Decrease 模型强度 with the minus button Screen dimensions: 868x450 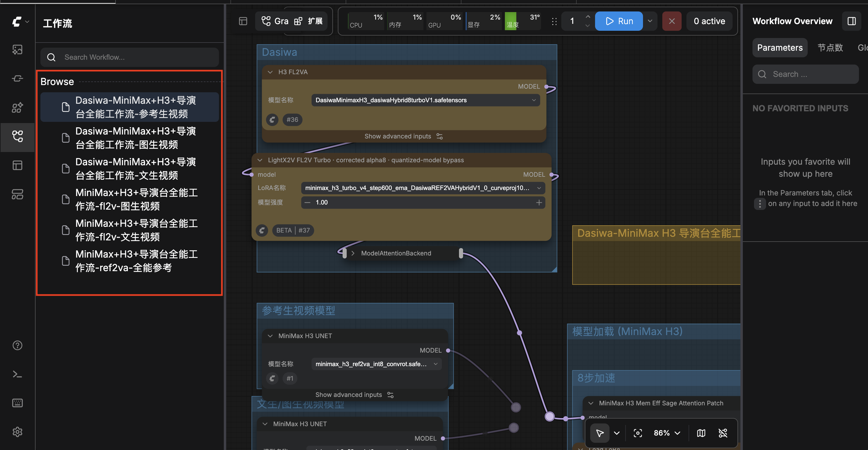pos(307,202)
